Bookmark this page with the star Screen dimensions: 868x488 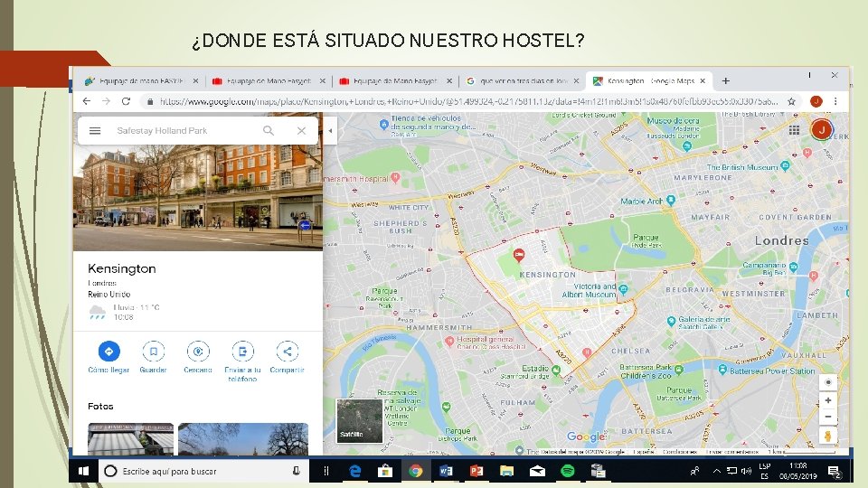(x=792, y=101)
